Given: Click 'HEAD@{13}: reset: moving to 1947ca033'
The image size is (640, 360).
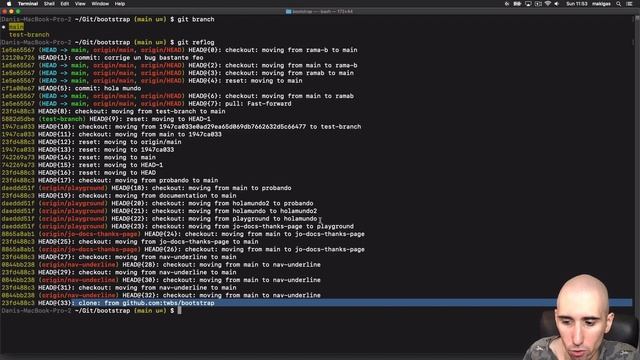Looking at the screenshot, I should coord(106,150).
